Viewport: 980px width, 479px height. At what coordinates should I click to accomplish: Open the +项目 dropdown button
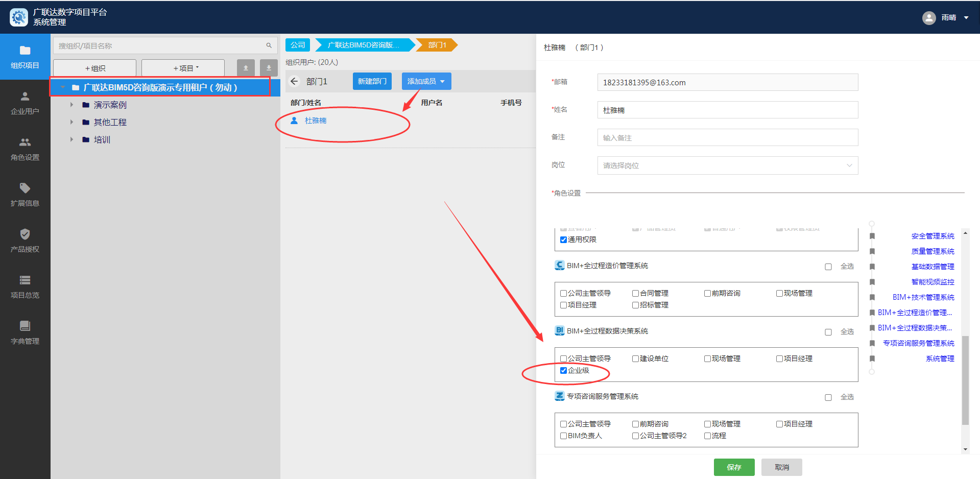coord(183,68)
